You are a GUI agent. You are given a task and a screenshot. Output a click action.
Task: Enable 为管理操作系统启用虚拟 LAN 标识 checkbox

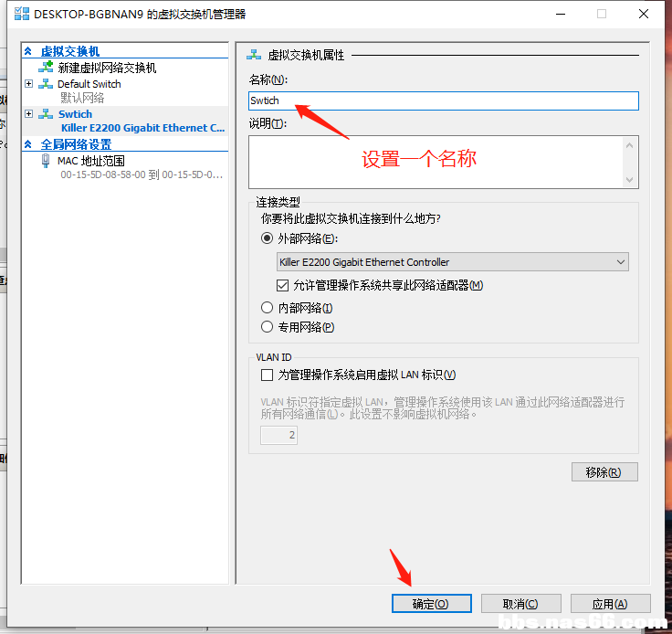268,375
